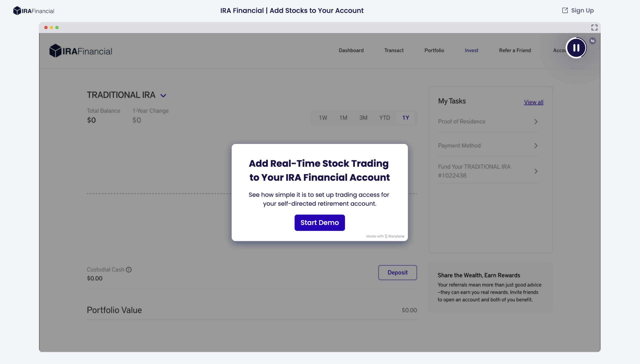Select the 3M time range
The image size is (640, 364).
click(363, 118)
